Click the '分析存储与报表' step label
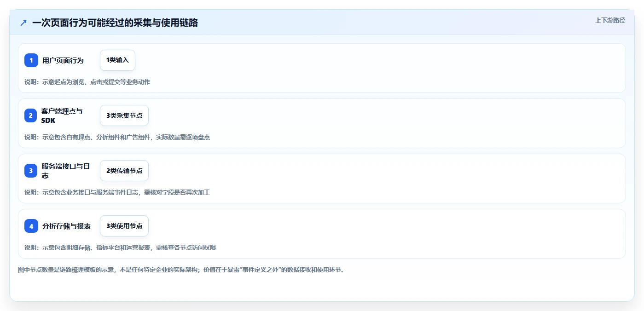Image resolution: width=644 pixels, height=311 pixels. [67, 226]
